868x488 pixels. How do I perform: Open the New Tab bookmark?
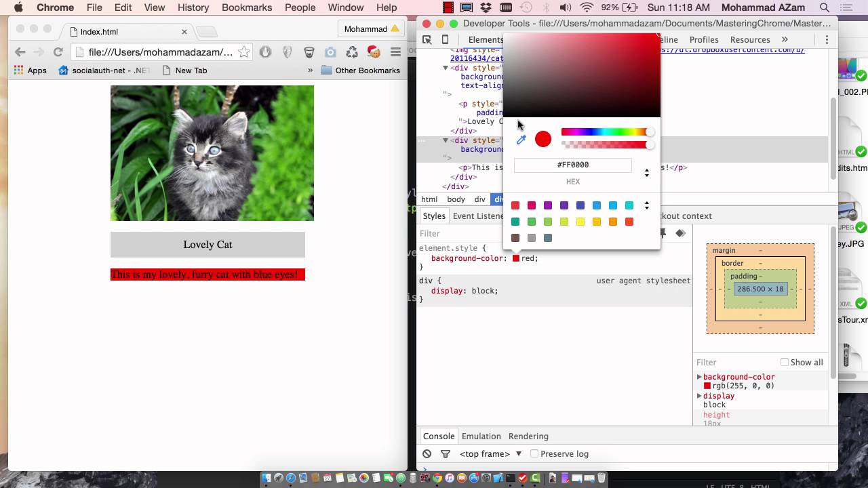point(184,70)
